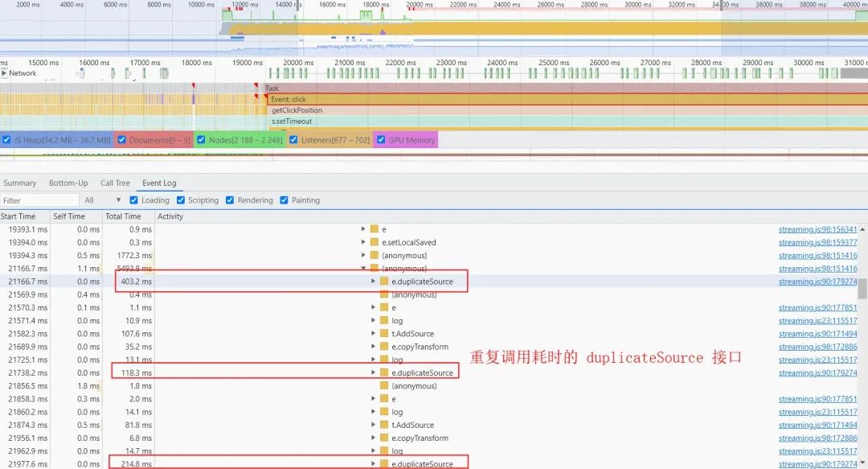Image resolution: width=868 pixels, height=469 pixels.
Task: Switch to the Bottom-Up tab
Action: tap(68, 183)
